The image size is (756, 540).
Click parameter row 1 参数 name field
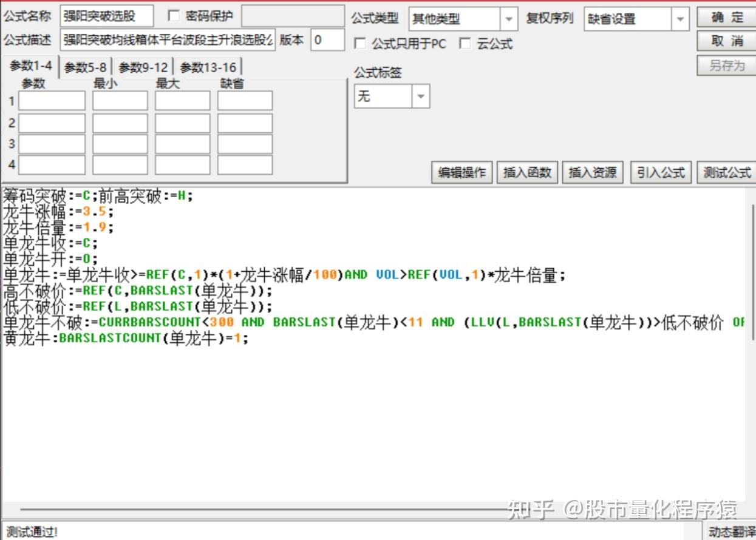[x=52, y=101]
